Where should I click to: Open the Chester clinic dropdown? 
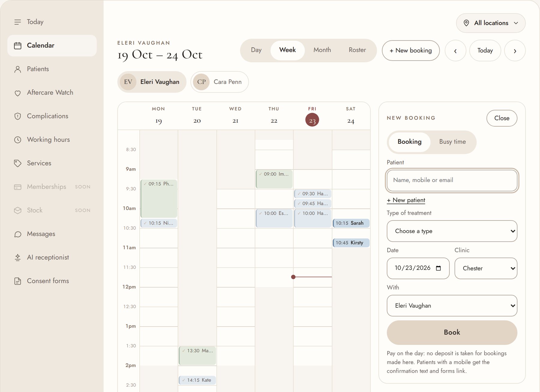pyautogui.click(x=486, y=268)
